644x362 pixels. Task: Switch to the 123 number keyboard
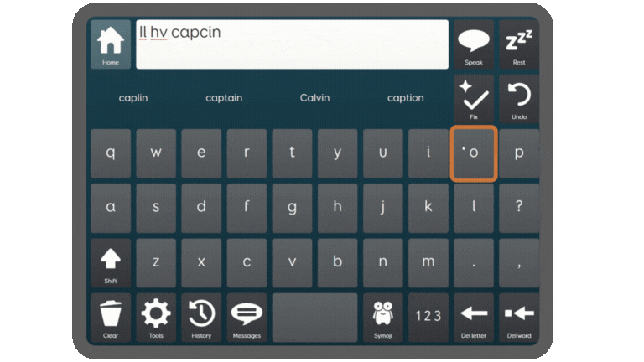pos(428,318)
